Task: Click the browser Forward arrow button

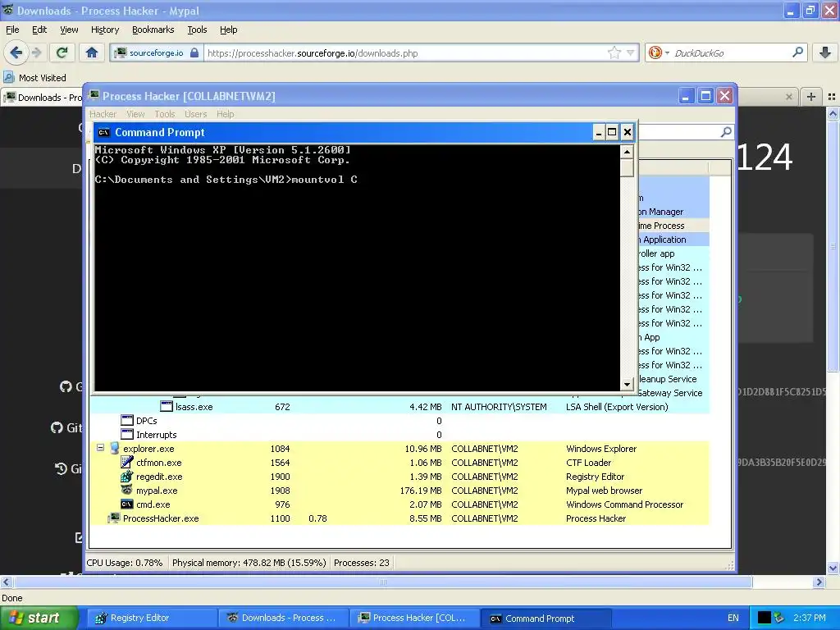Action: point(36,52)
